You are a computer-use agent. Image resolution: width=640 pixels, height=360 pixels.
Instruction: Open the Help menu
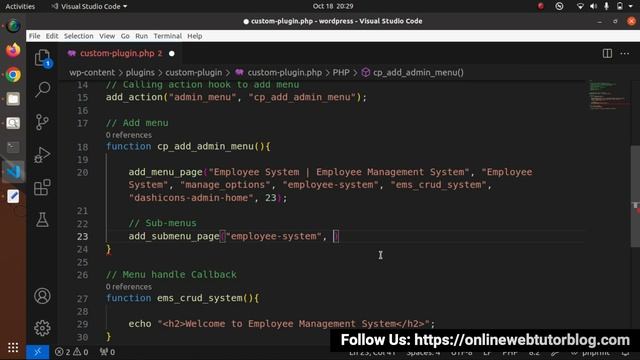195,36
